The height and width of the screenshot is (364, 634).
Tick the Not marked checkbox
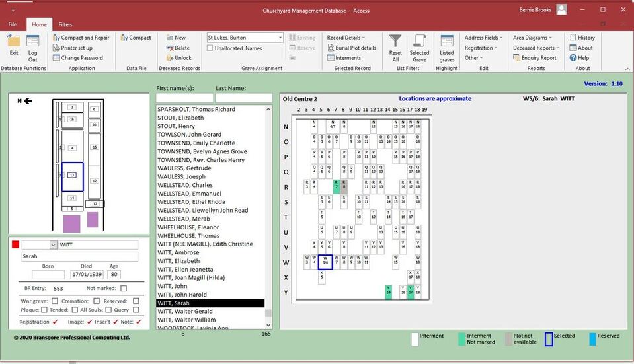tap(124, 289)
